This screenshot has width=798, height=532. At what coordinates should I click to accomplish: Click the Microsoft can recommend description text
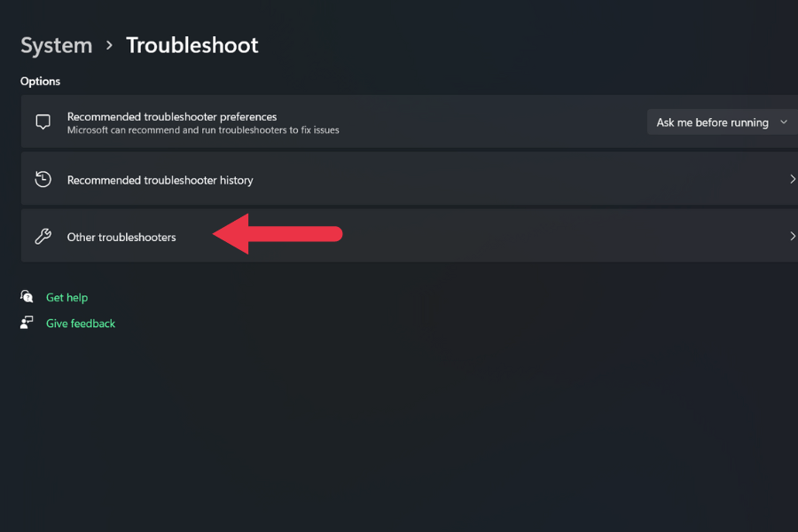(x=203, y=130)
